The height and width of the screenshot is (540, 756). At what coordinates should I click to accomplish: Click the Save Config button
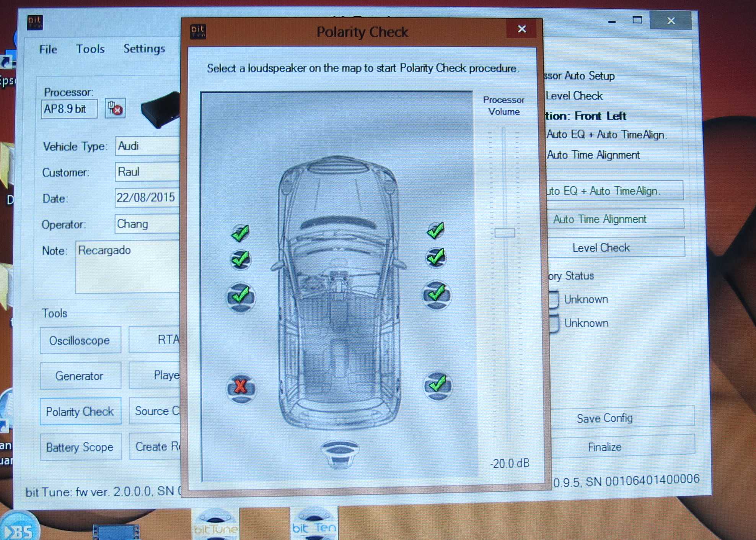click(622, 417)
